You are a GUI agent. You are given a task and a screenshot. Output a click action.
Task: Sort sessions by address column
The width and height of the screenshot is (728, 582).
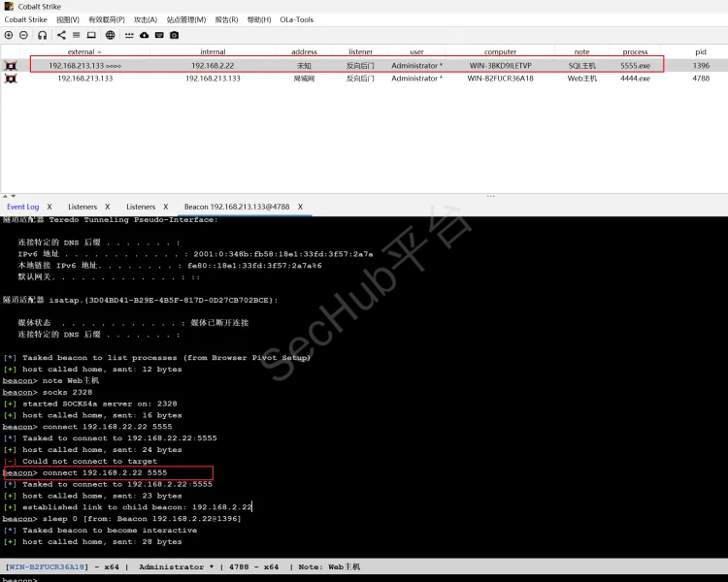(x=304, y=51)
